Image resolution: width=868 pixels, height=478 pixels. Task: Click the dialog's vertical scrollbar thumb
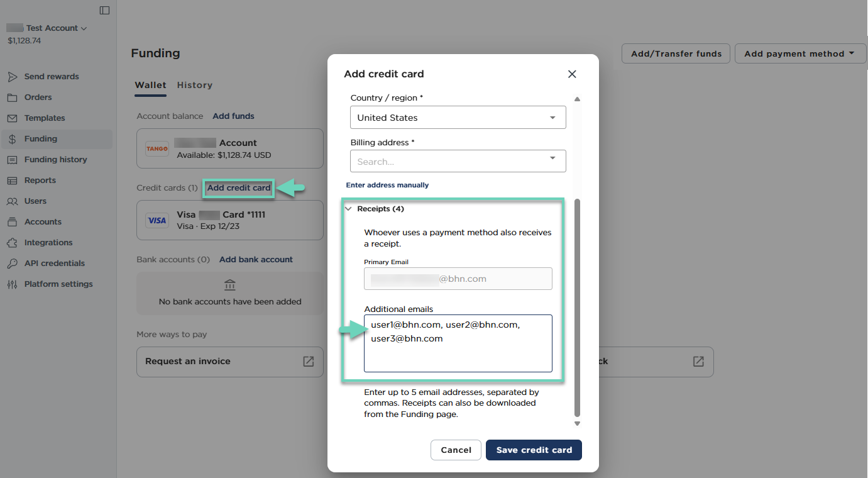(x=577, y=308)
